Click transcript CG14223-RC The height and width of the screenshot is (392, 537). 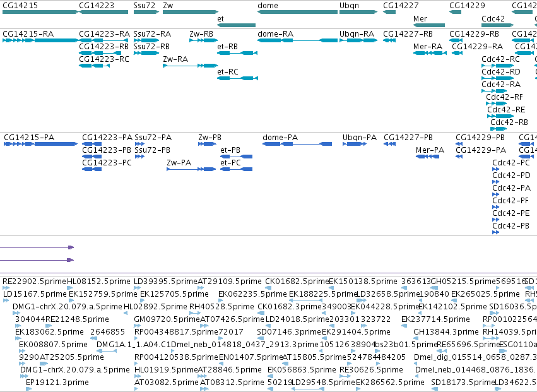(x=94, y=66)
